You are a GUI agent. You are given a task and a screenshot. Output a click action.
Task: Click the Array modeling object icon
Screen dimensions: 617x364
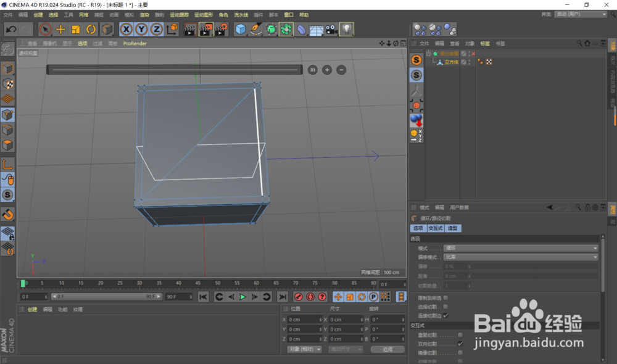pos(286,29)
